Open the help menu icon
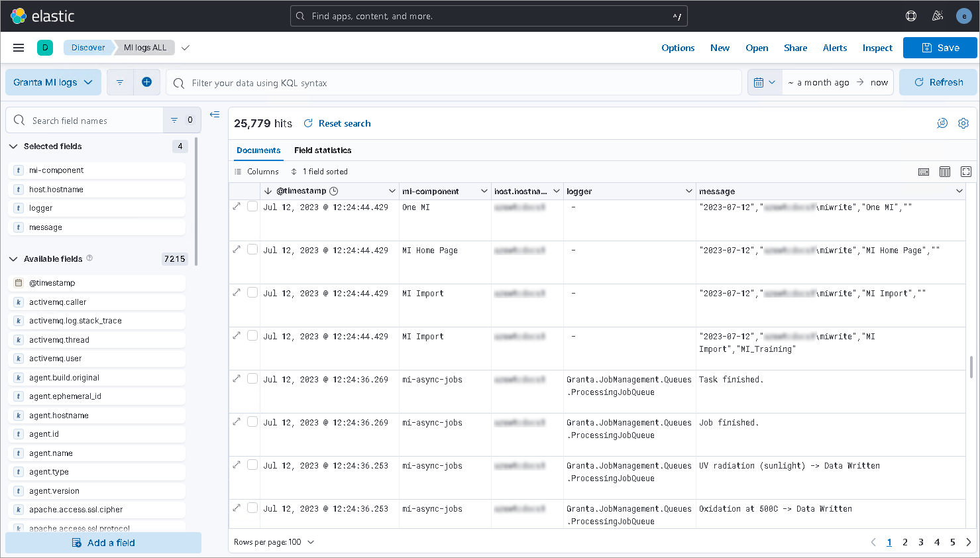Viewport: 980px width, 558px height. [x=911, y=16]
